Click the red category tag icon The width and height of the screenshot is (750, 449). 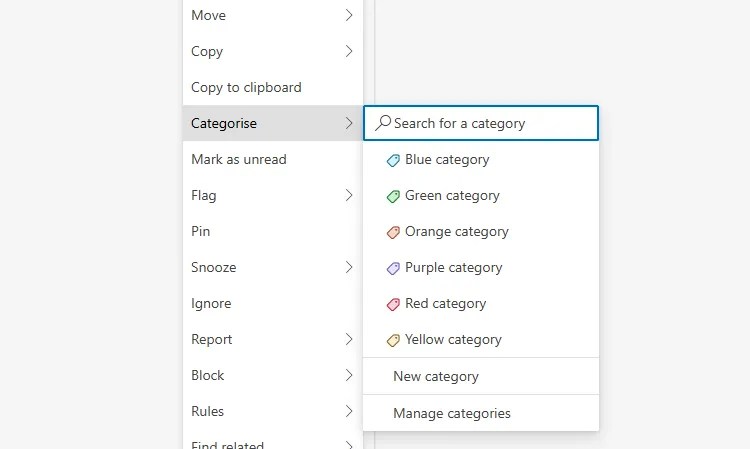pyautogui.click(x=393, y=304)
